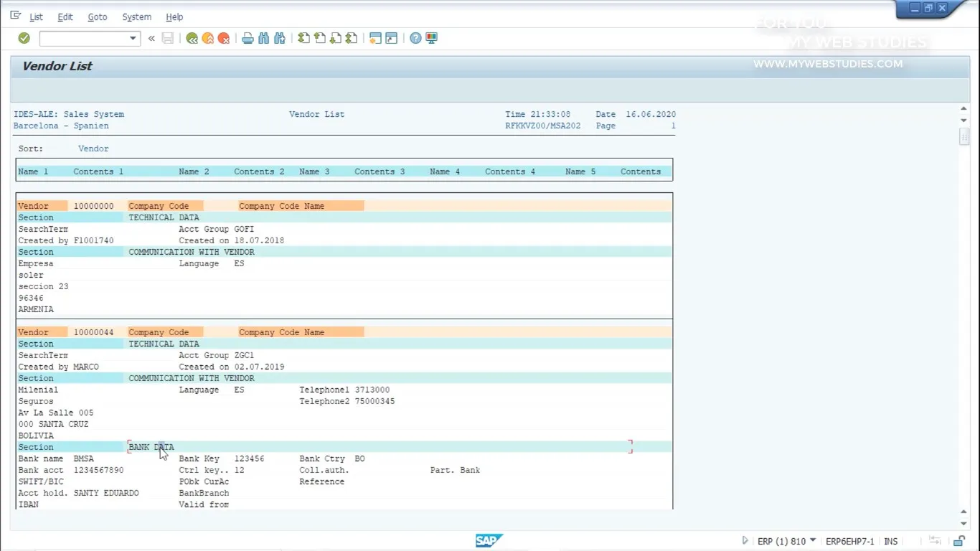Toggle the INS insert mode indicator
Image resolution: width=980 pixels, height=551 pixels.
click(x=890, y=541)
